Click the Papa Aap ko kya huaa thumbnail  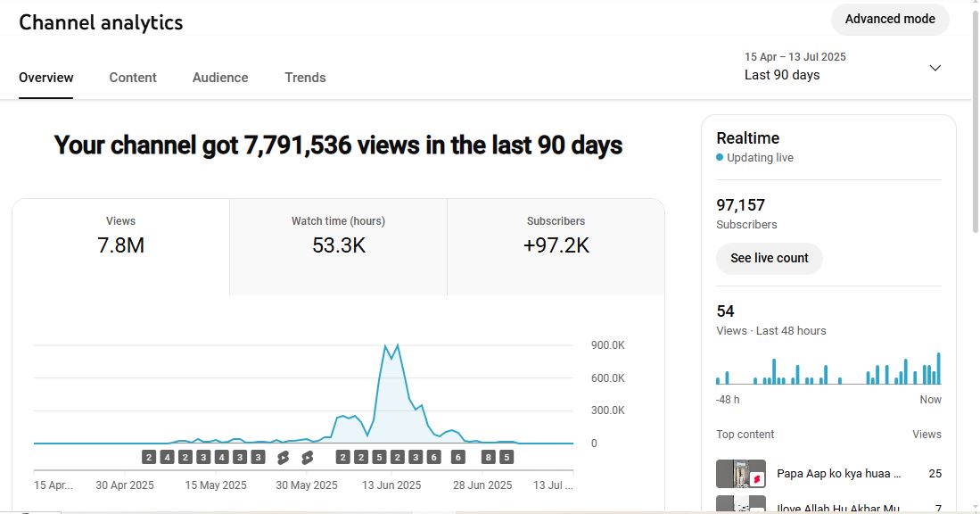[741, 473]
